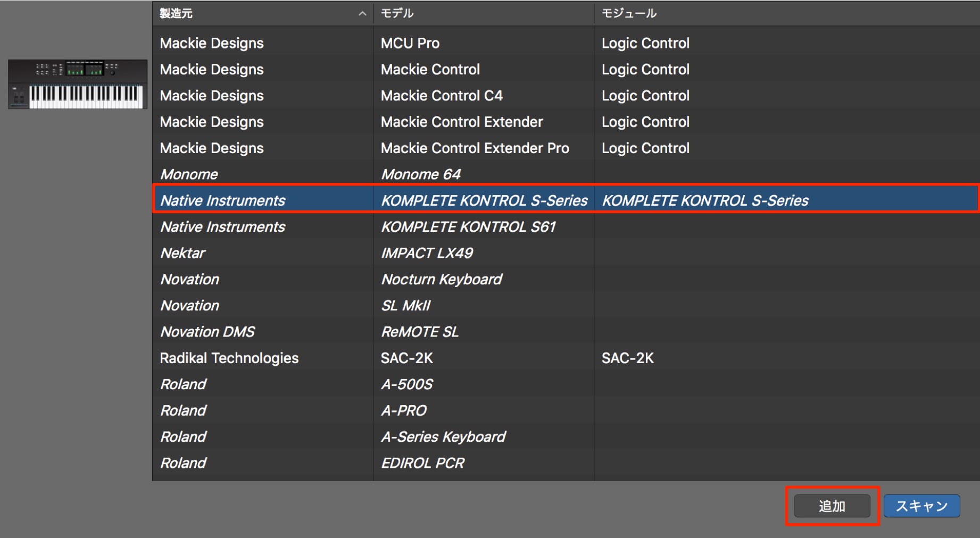Sort by the 製造元 column header

click(263, 13)
